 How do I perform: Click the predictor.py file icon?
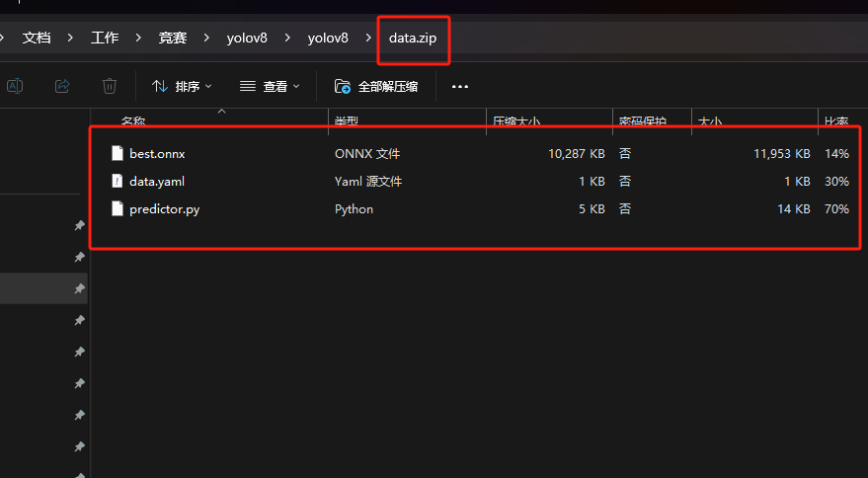click(x=118, y=209)
